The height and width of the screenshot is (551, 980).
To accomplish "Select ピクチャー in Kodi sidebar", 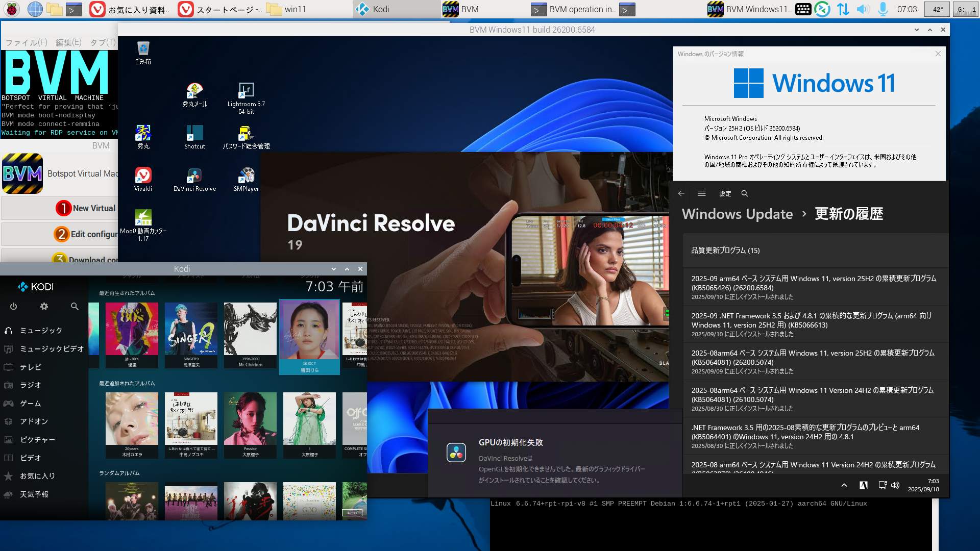I will coord(44,440).
